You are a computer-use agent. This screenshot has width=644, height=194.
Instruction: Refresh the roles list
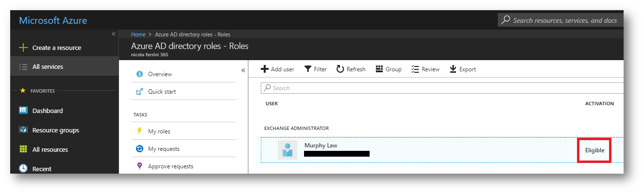pyautogui.click(x=351, y=69)
